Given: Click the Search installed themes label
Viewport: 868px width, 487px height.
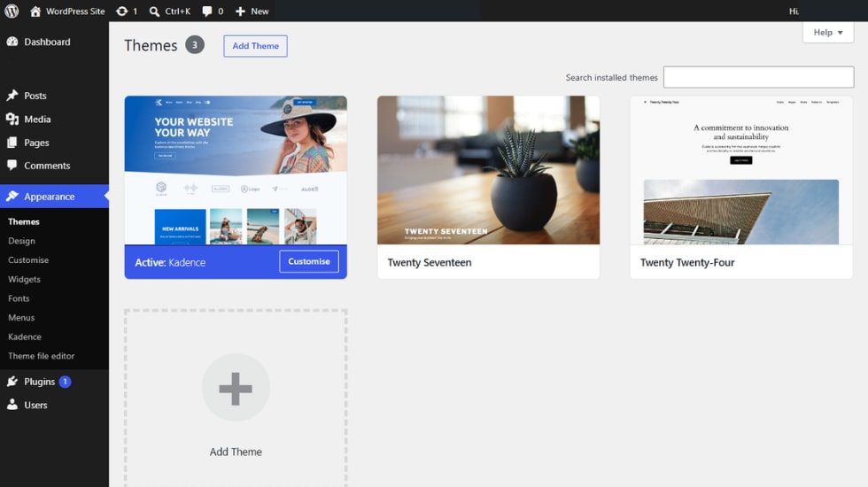Looking at the screenshot, I should pos(612,78).
